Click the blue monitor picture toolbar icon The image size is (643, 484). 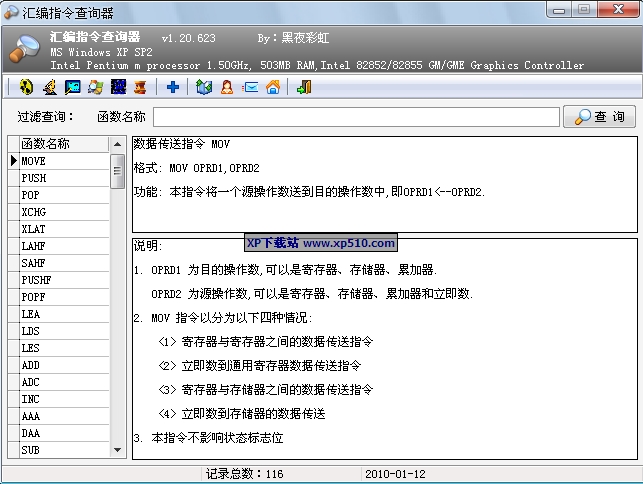click(x=72, y=87)
